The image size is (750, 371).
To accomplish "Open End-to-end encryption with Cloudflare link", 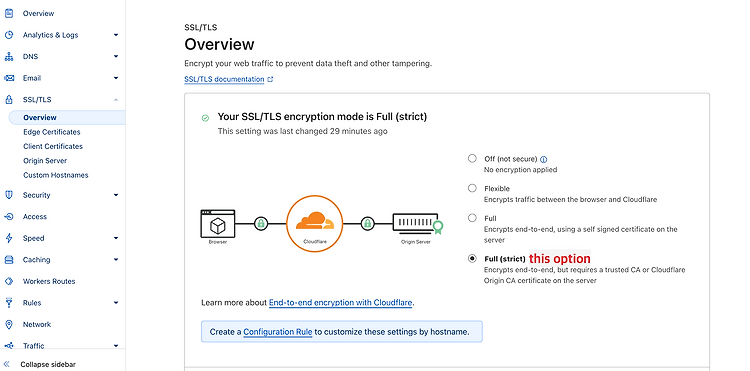I will pyautogui.click(x=340, y=303).
